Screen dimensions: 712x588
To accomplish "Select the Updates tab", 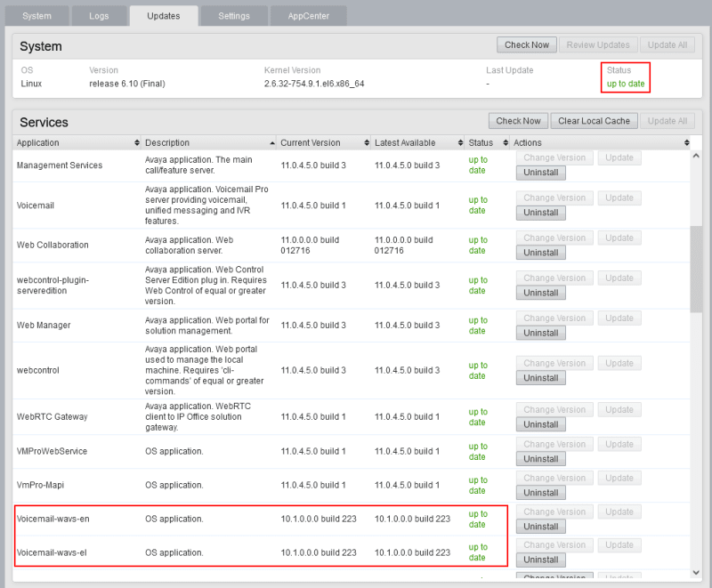I will (x=164, y=16).
